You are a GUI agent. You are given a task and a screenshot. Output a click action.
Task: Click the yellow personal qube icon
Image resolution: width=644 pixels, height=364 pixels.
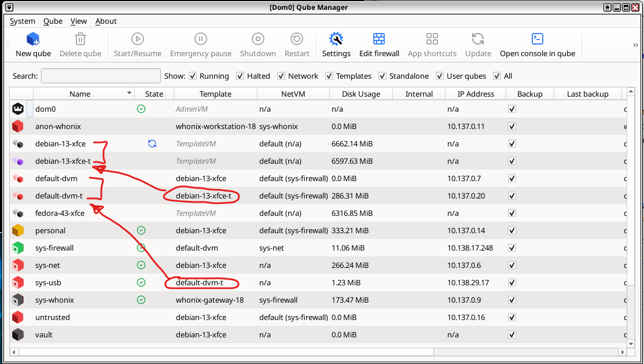tap(18, 230)
